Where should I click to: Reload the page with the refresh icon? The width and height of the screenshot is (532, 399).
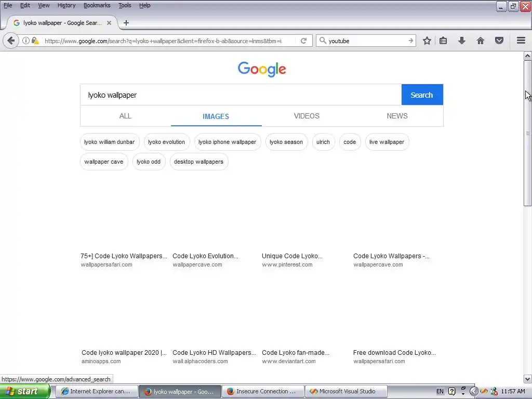(303, 41)
